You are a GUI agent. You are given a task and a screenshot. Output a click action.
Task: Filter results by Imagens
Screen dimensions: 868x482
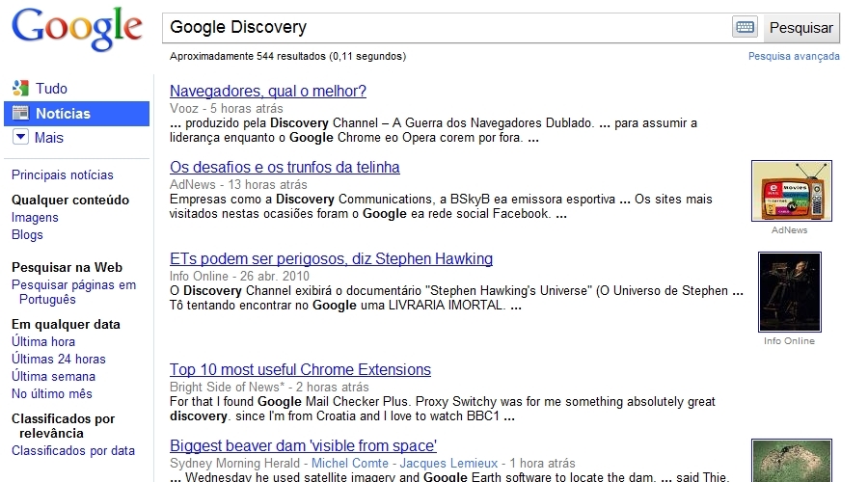pyautogui.click(x=35, y=217)
